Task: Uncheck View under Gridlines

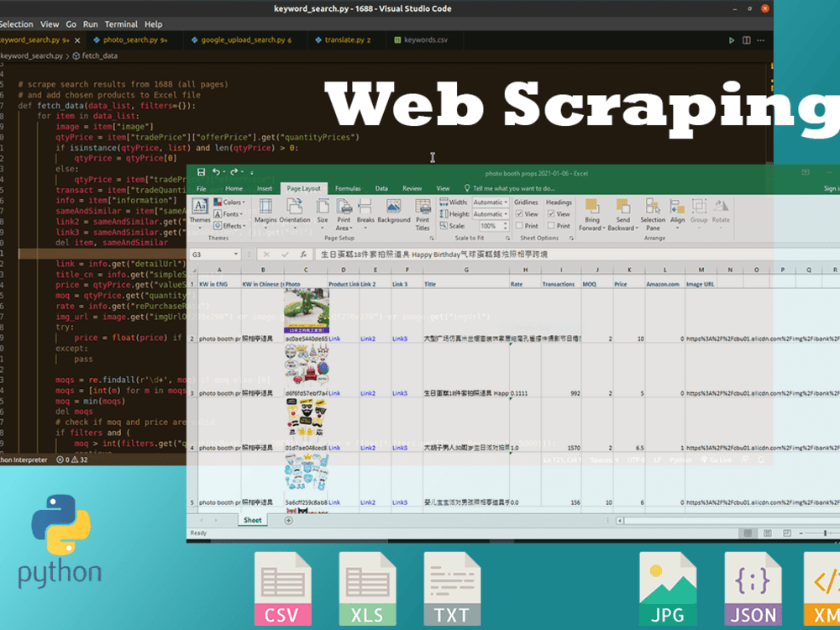Action: click(x=519, y=213)
